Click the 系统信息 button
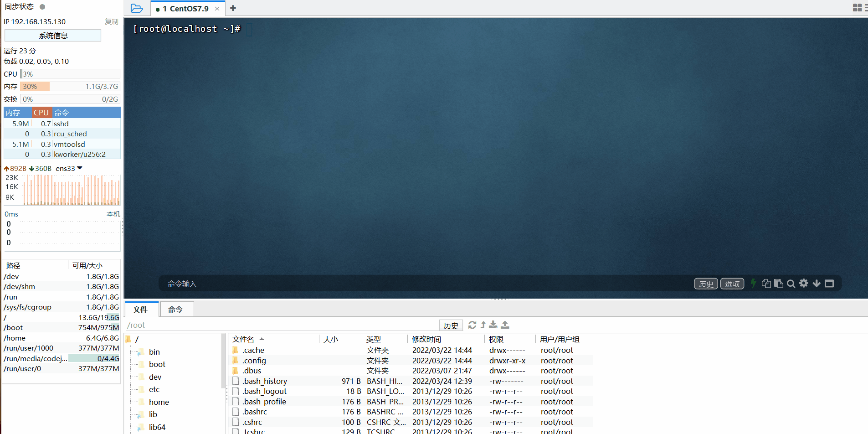 [53, 36]
